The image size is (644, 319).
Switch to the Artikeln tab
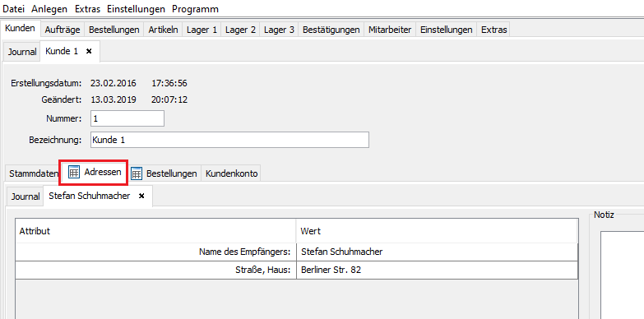[163, 30]
